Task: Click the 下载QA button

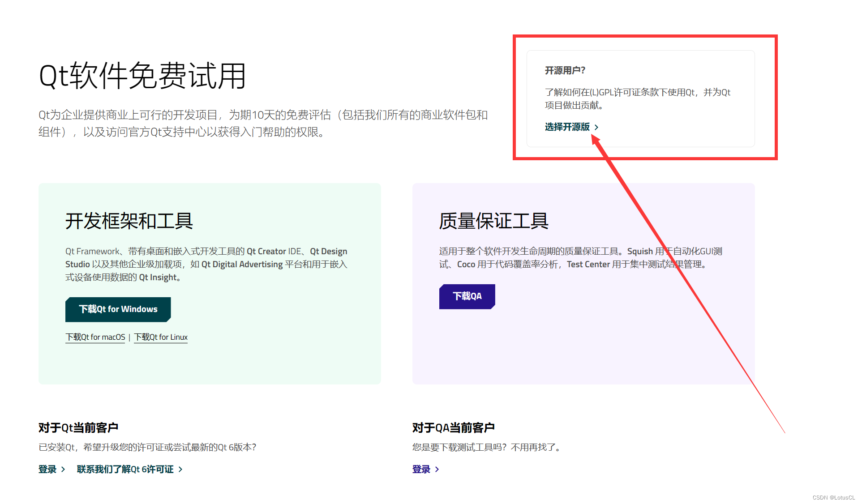Action: point(467,296)
